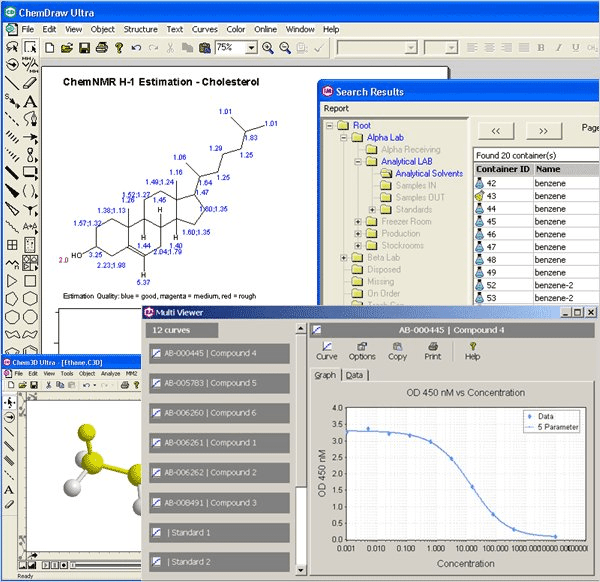
Task: Click the Undo icon
Action: coord(136,48)
